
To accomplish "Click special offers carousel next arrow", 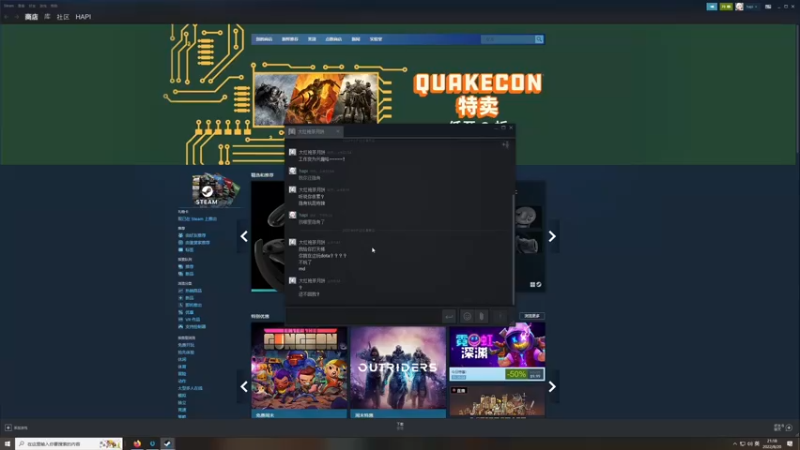I will pyautogui.click(x=552, y=387).
